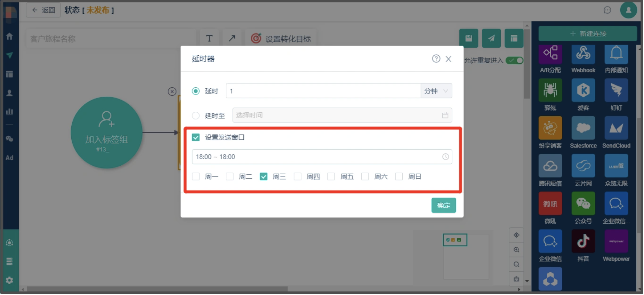Select the 众览无限 connector icon
This screenshot has height=295, width=644.
617,166
